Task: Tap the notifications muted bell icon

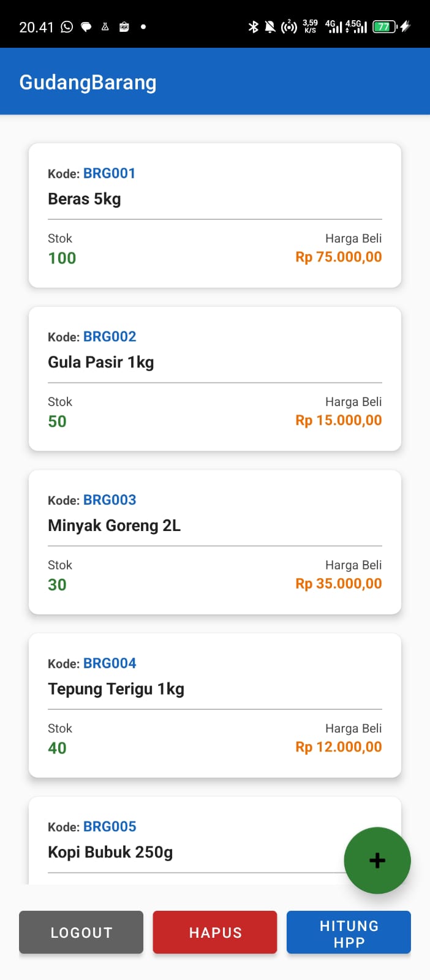Action: point(271,26)
